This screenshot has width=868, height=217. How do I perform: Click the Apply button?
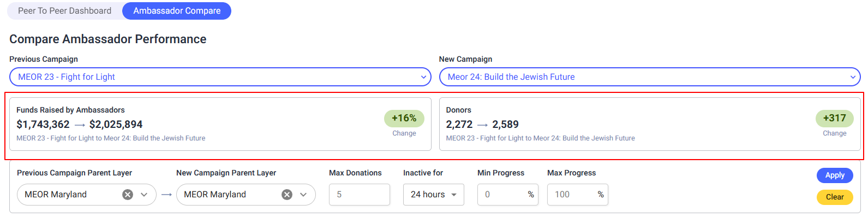pyautogui.click(x=835, y=175)
